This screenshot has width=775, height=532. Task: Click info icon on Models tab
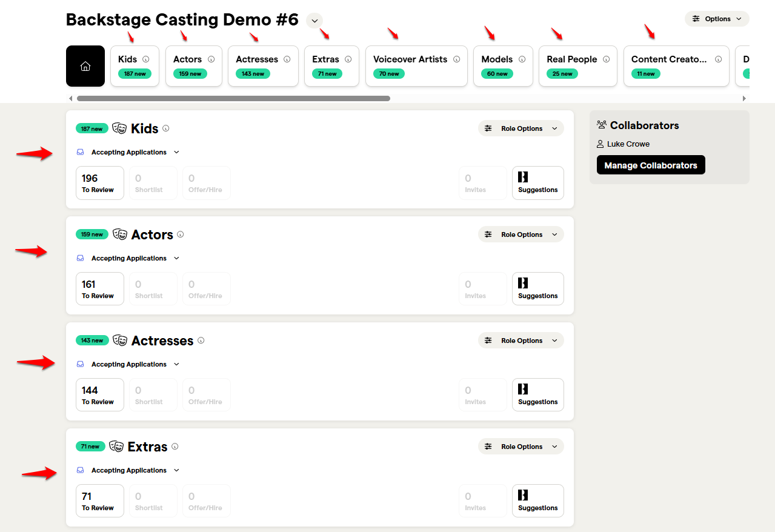pos(522,59)
